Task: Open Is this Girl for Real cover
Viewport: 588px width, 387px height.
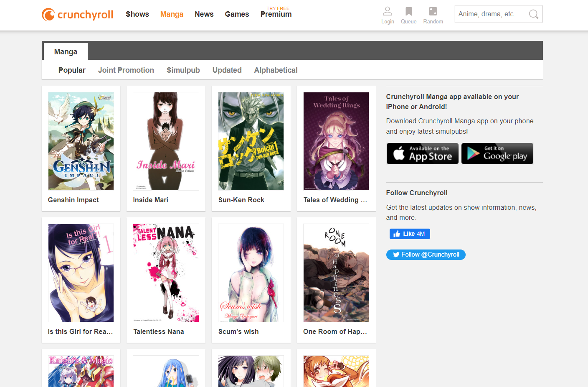Action: click(x=81, y=273)
